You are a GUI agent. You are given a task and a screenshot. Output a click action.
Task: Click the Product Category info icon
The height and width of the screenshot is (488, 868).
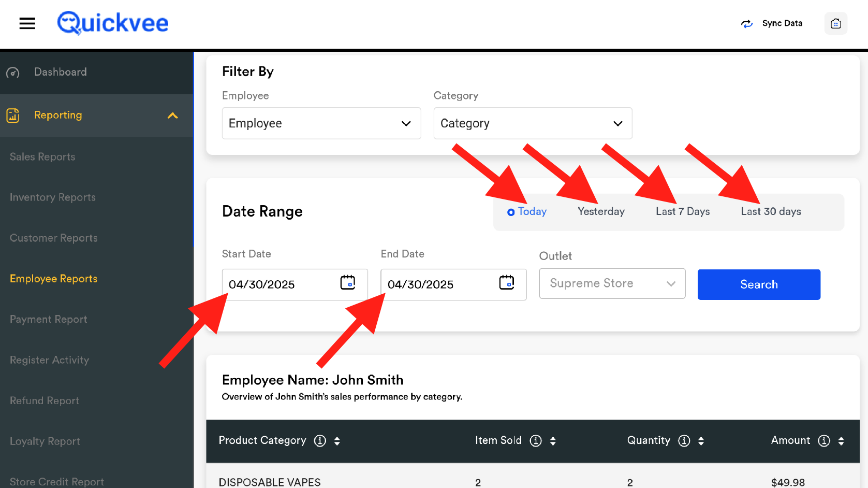point(320,441)
